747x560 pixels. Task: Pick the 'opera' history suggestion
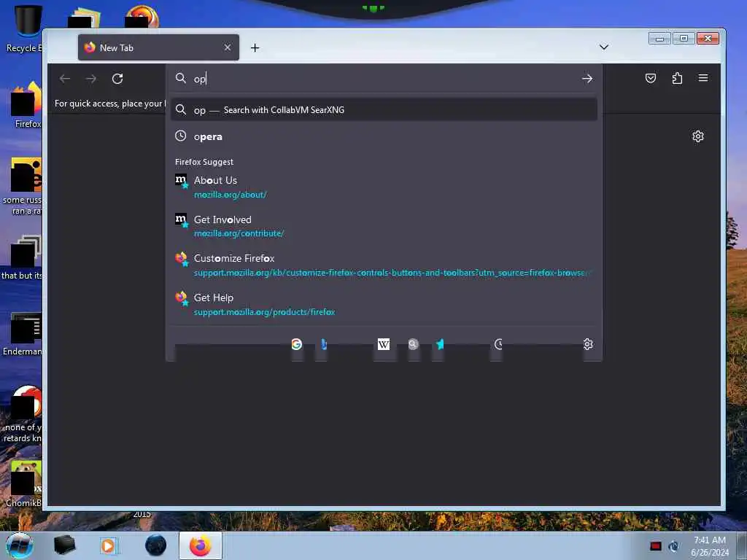(384, 136)
